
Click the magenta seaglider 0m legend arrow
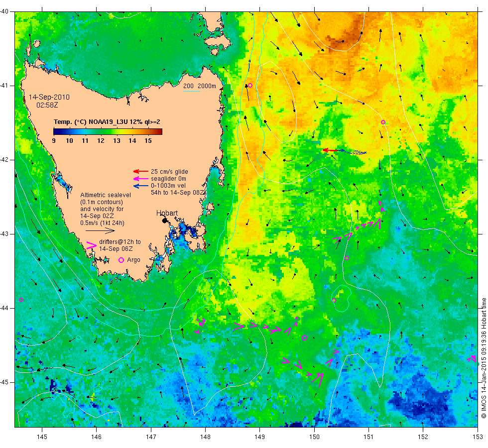click(140, 179)
